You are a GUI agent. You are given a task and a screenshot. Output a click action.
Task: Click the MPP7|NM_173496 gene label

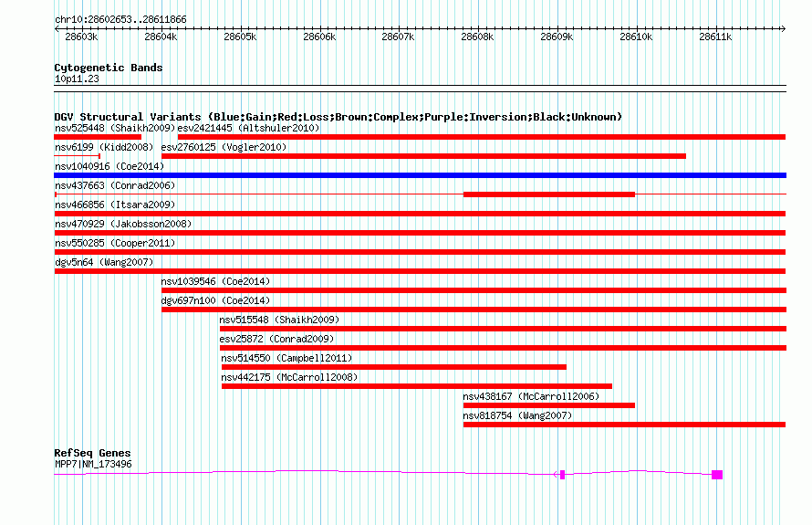coord(93,465)
